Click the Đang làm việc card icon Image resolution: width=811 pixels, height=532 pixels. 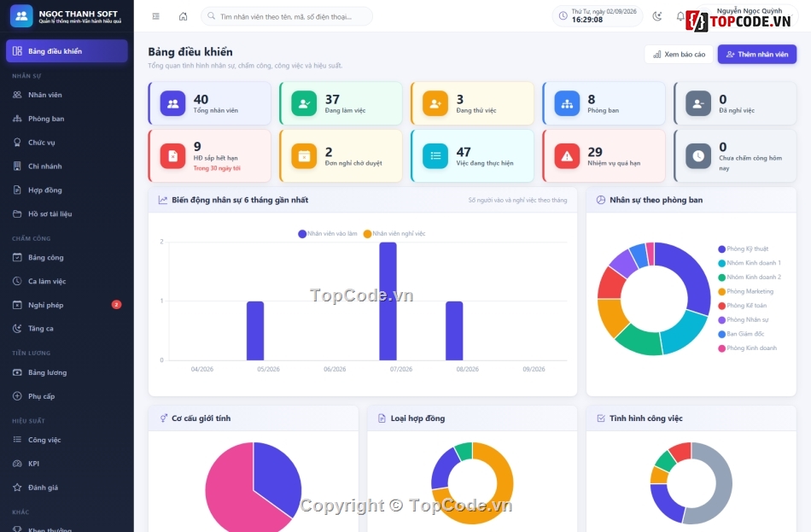point(304,103)
